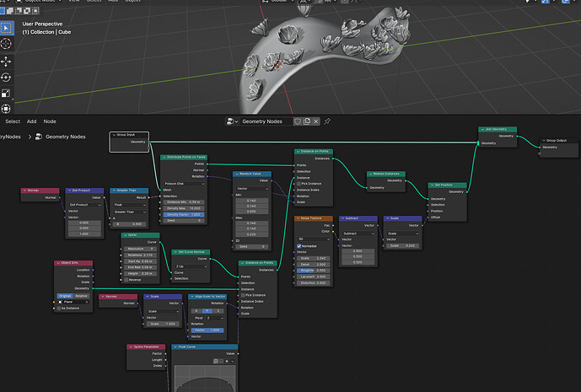Adjust the Factor slider in Align Euler node
581x392 pixels.
(207, 330)
